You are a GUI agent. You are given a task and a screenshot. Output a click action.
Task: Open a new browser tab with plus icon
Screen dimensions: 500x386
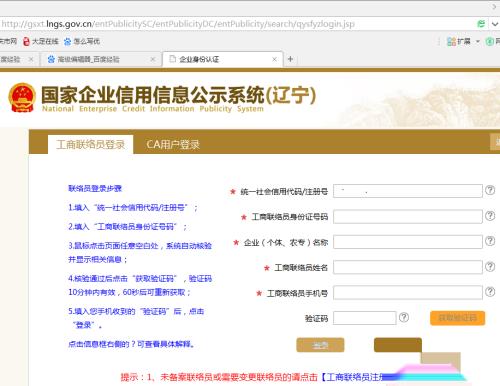(x=290, y=59)
